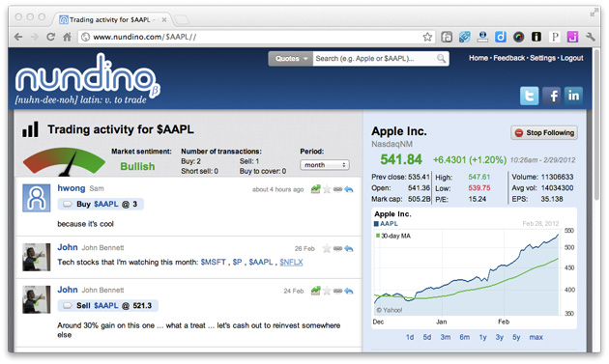Click the Apple Inc. stock chart
This screenshot has width=609, height=364.
point(474,268)
